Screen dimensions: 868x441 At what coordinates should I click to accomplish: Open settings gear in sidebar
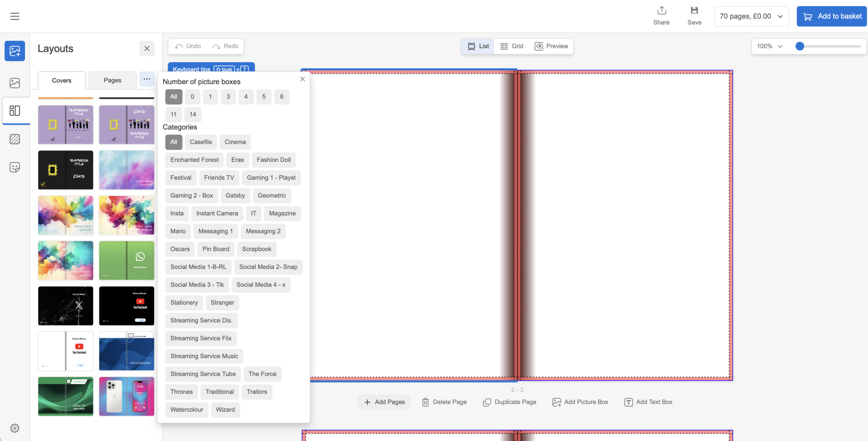pyautogui.click(x=15, y=428)
